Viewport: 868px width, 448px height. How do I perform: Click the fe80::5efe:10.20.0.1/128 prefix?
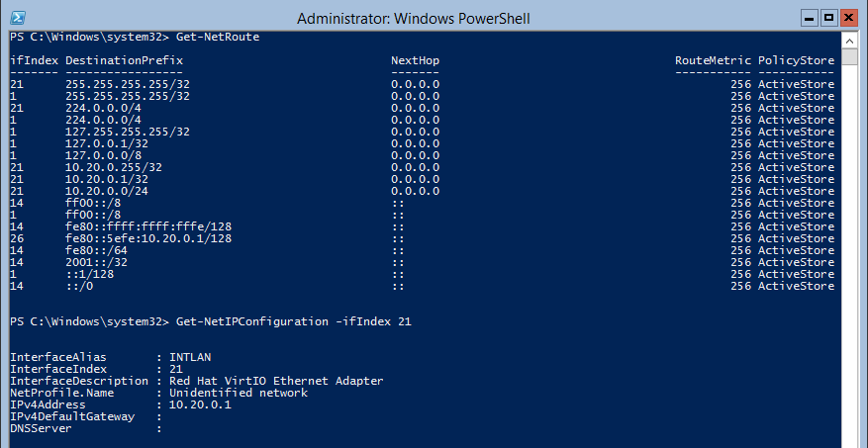point(148,238)
